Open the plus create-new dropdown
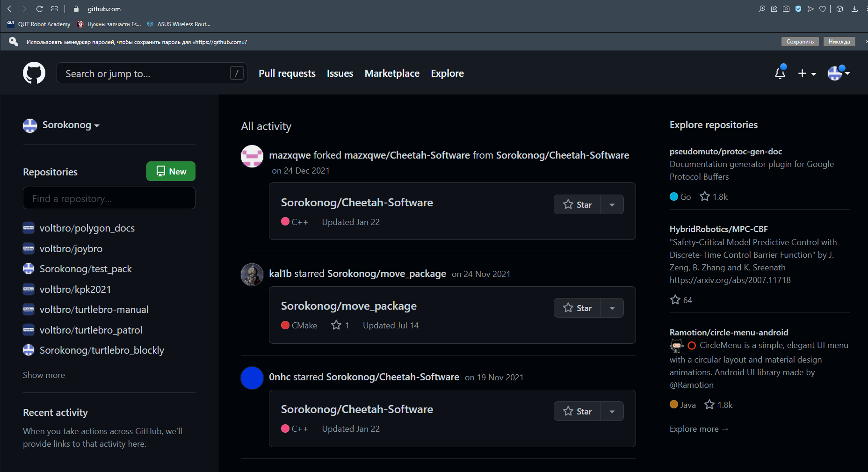This screenshot has width=868, height=472. tap(807, 73)
